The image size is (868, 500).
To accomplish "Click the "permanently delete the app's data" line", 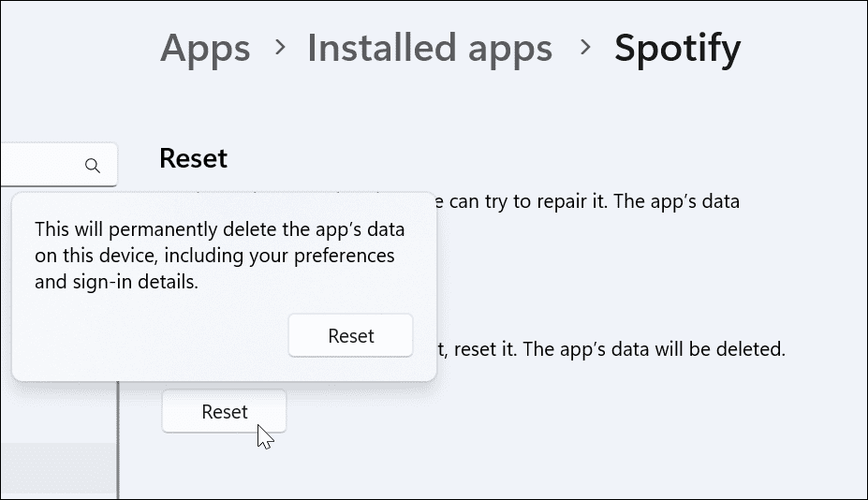I will [223, 230].
